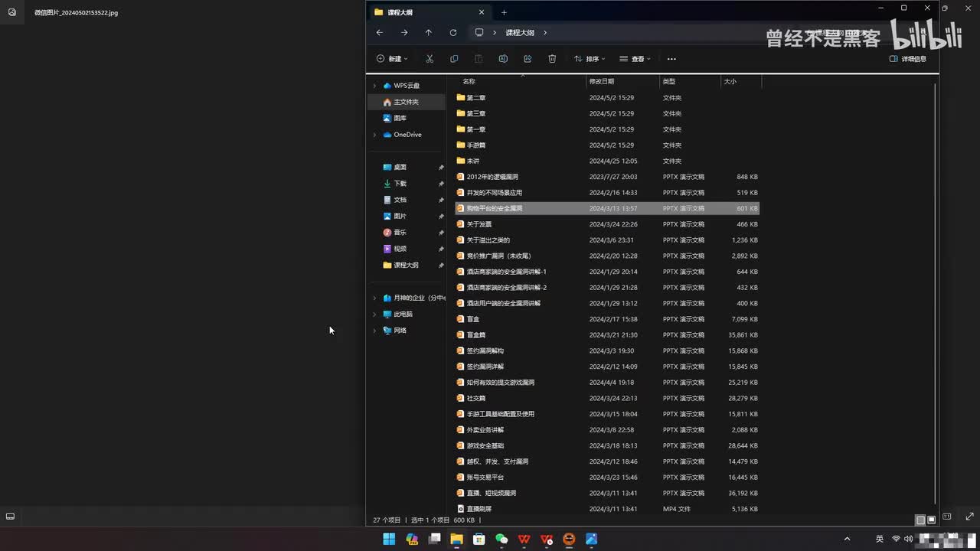The width and height of the screenshot is (980, 551).
Task: Open the three-dot more options menu
Action: click(671, 59)
